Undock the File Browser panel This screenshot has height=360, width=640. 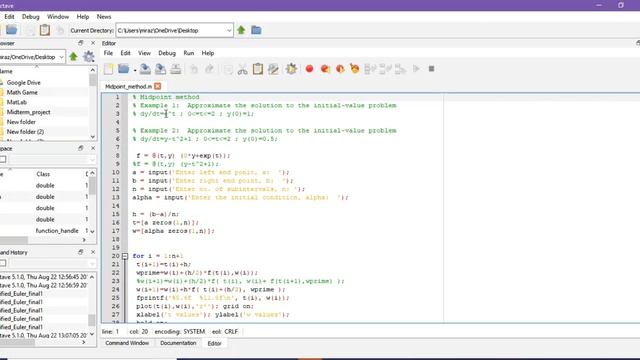pyautogui.click(x=80, y=43)
